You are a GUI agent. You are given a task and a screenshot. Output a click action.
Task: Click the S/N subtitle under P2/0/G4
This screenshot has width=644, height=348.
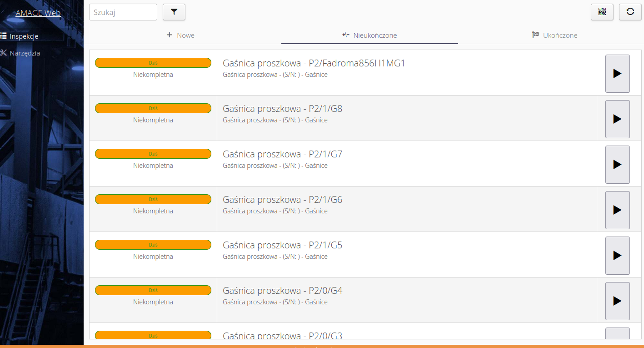[x=275, y=302]
